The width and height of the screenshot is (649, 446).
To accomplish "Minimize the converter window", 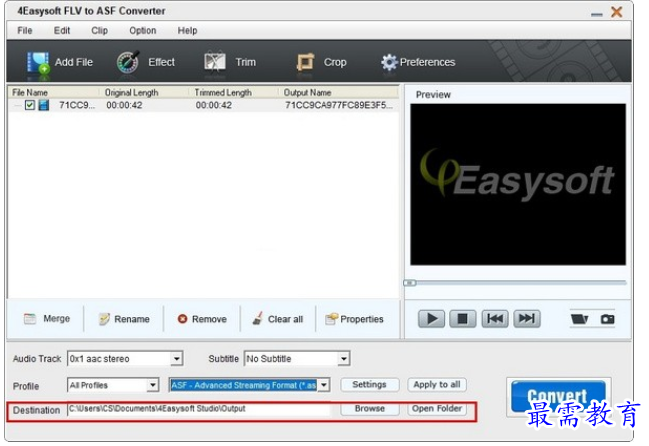I will [x=596, y=14].
